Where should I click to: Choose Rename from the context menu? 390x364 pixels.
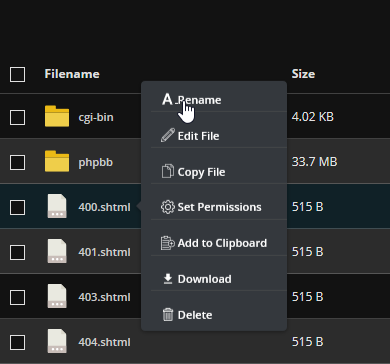pos(214,99)
